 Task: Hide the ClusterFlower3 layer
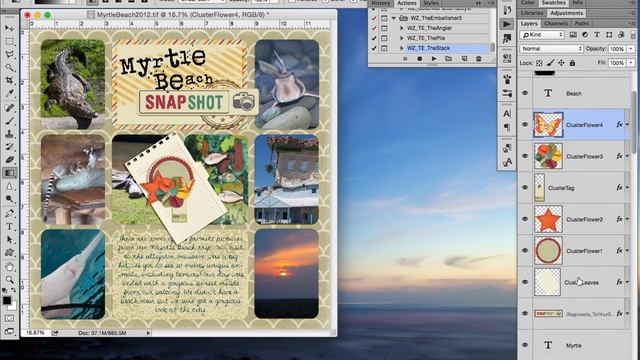[525, 156]
